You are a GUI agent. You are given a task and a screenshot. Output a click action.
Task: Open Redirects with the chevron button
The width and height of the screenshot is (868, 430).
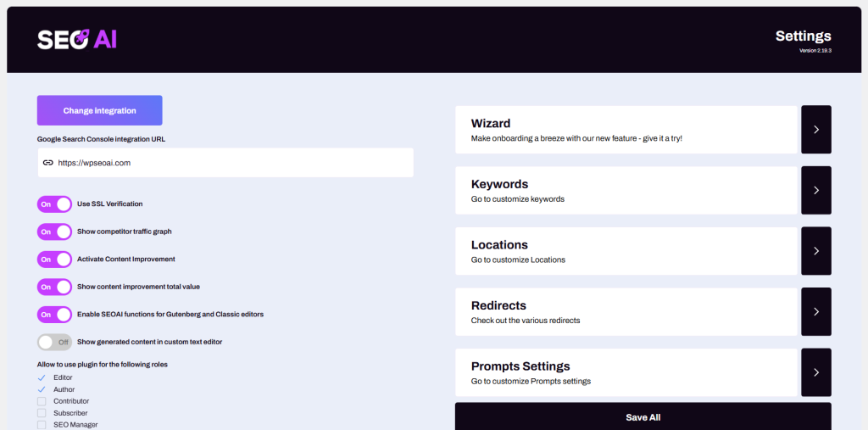[x=816, y=311]
